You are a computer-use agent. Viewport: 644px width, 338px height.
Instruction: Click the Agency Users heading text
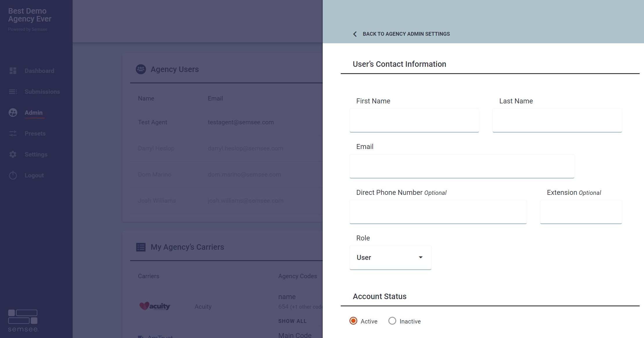(x=175, y=69)
